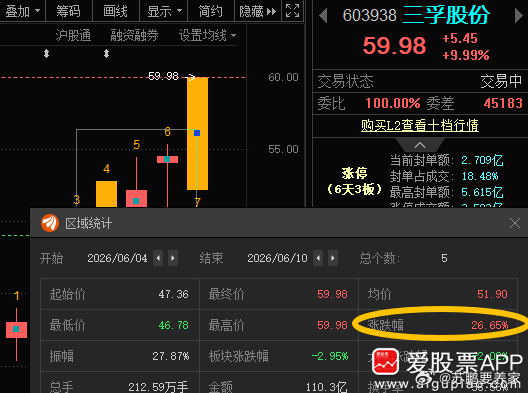Click the teal marker on candle 6

(x=167, y=159)
